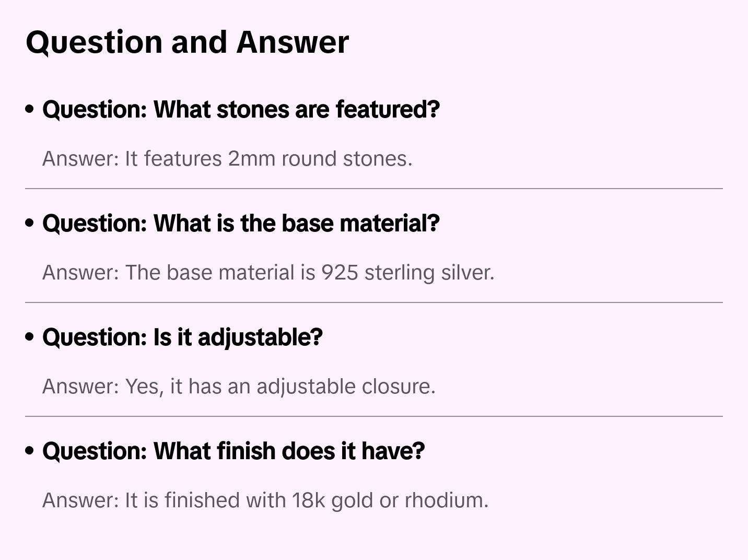Viewport: 748px width, 560px height.
Task: Click the divider under the sterling silver answer
Action: pos(374,302)
